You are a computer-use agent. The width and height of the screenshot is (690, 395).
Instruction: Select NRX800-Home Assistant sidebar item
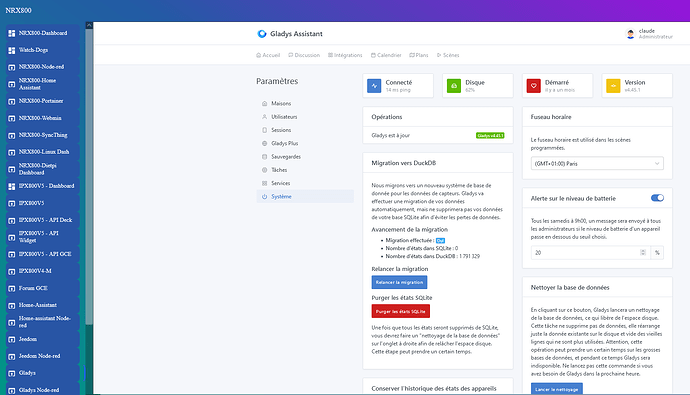tap(43, 84)
